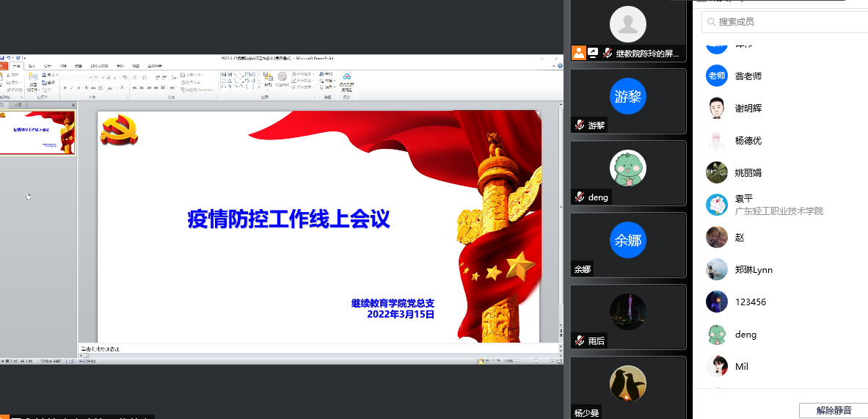Image resolution: width=868 pixels, height=419 pixels.
Task: Click the muted microphone icon on deng's video tile
Action: (x=580, y=197)
